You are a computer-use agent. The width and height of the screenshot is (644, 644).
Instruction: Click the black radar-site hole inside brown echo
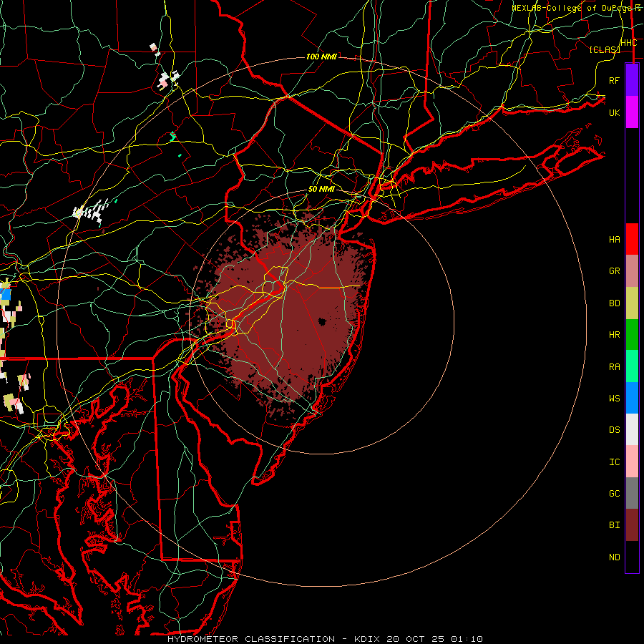pyautogui.click(x=323, y=321)
